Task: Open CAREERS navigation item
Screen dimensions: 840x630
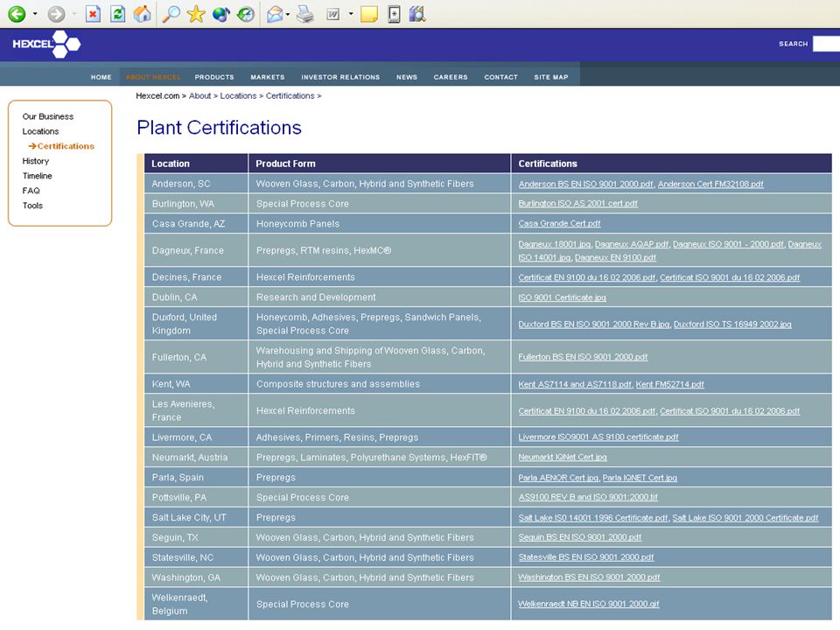Action: (451, 77)
